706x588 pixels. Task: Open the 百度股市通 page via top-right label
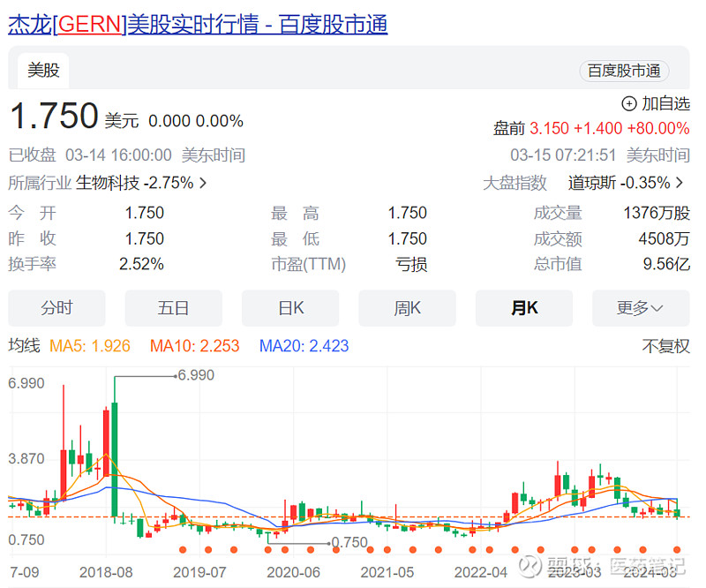point(625,72)
